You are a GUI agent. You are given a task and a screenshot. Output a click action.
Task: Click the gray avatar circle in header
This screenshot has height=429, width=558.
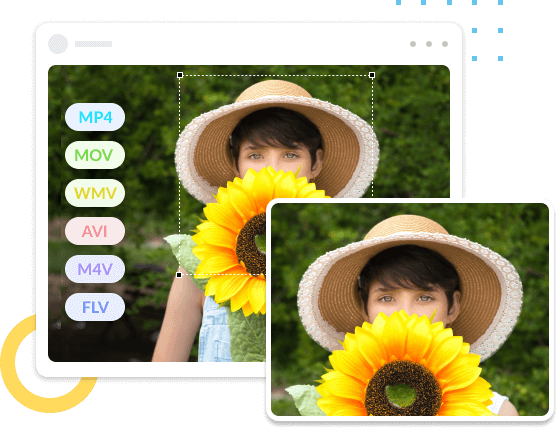pyautogui.click(x=58, y=44)
